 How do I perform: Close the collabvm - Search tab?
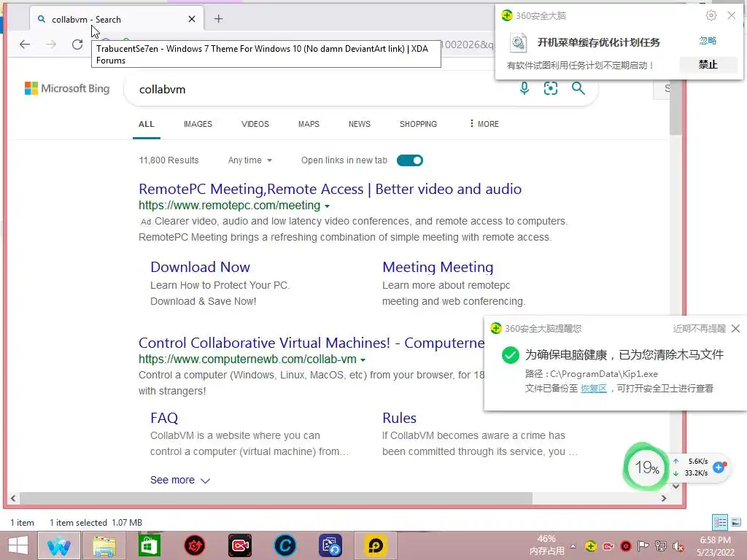tap(192, 19)
